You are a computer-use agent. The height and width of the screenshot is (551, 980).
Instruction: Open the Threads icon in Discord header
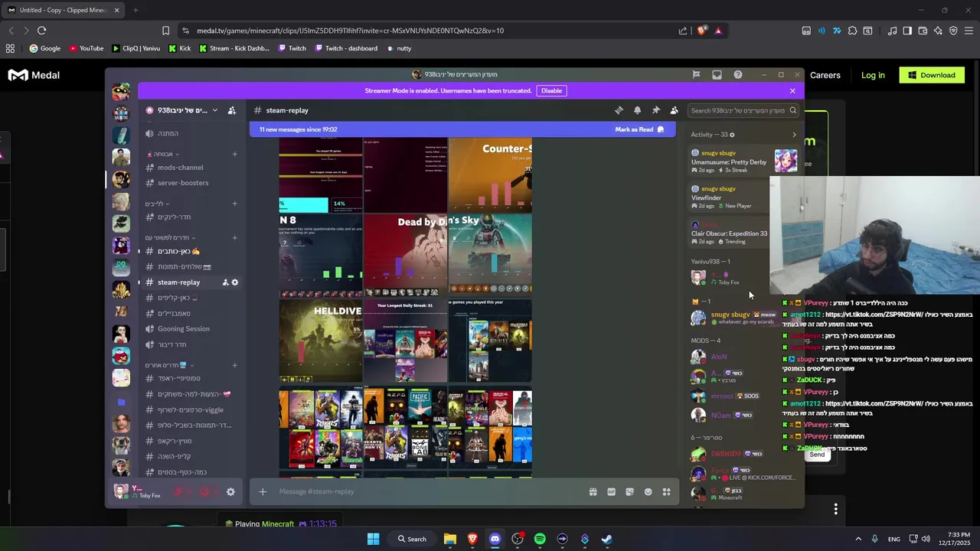[x=619, y=110]
